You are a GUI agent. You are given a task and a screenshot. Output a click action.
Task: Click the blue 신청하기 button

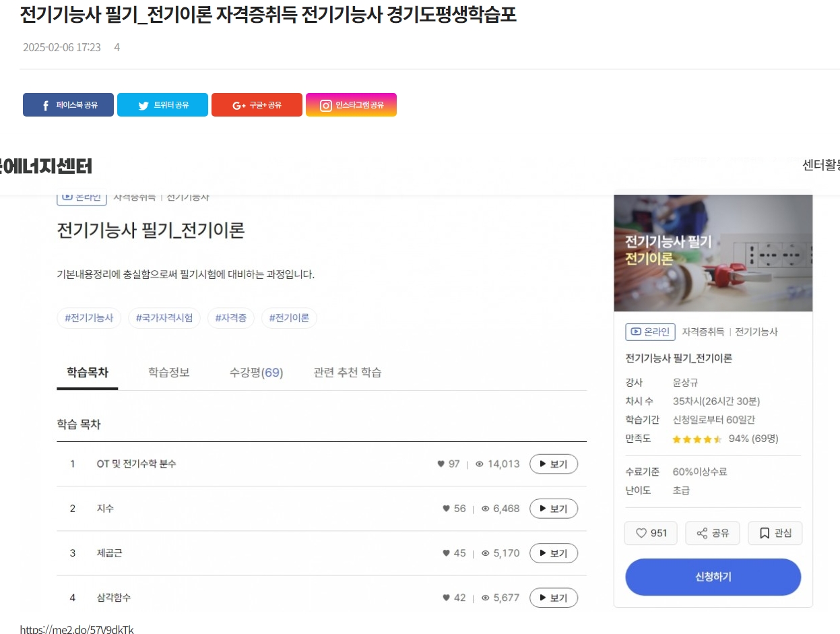[713, 577]
